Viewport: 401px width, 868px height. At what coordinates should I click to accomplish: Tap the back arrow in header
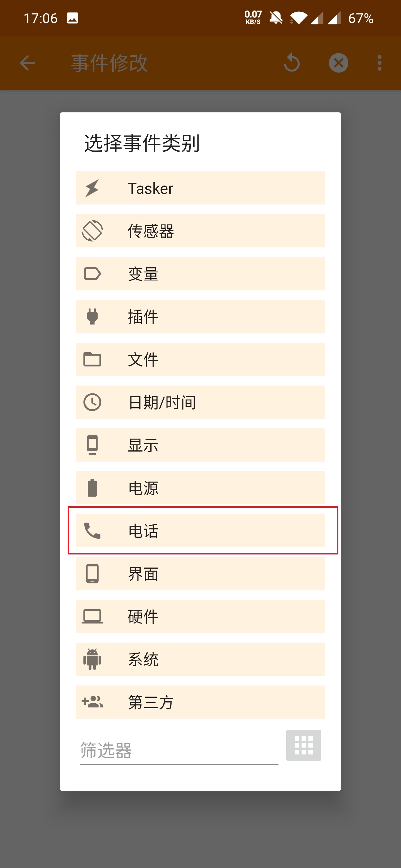coord(27,63)
